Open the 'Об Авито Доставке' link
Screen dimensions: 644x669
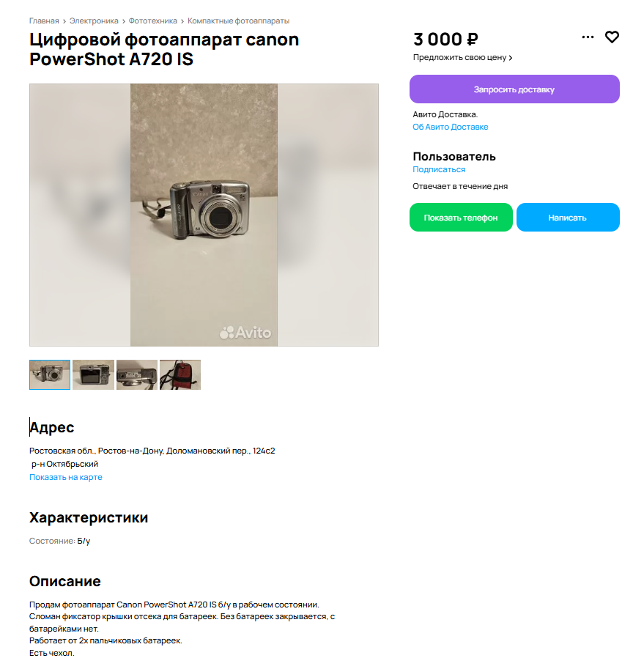450,127
